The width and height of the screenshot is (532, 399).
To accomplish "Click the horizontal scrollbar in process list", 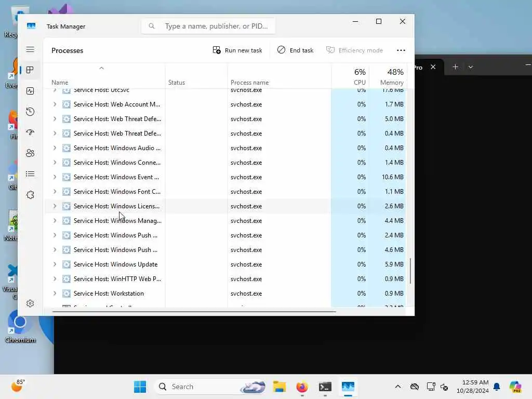I will (194, 311).
